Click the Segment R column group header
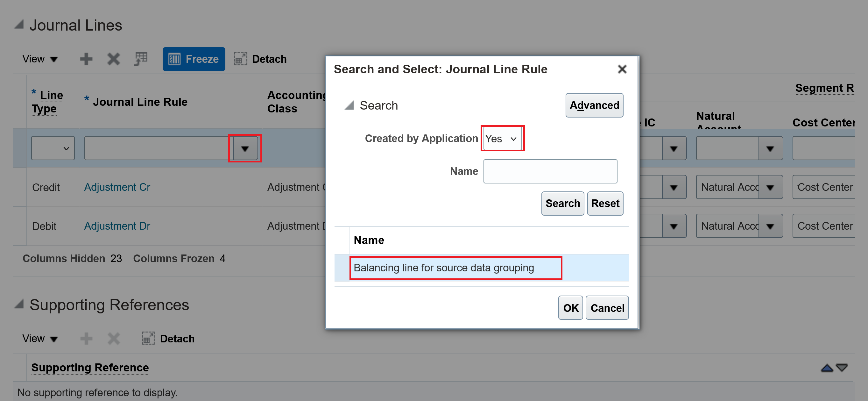This screenshot has width=868, height=401. click(825, 88)
